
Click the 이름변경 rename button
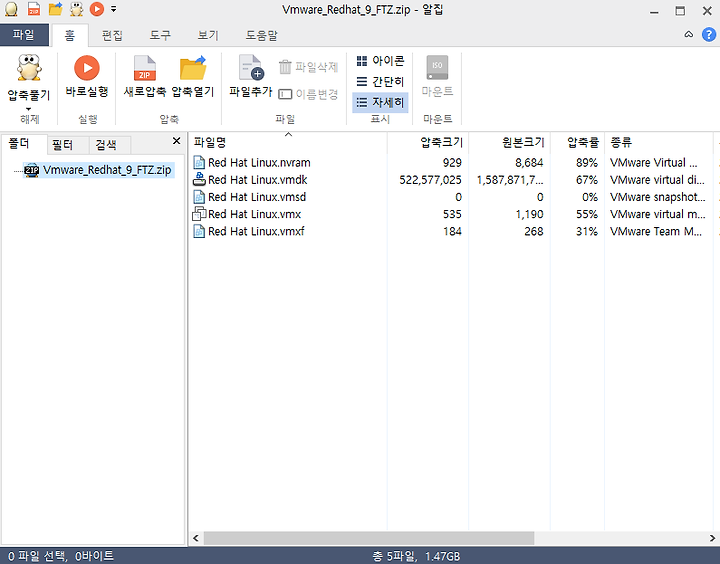308,94
